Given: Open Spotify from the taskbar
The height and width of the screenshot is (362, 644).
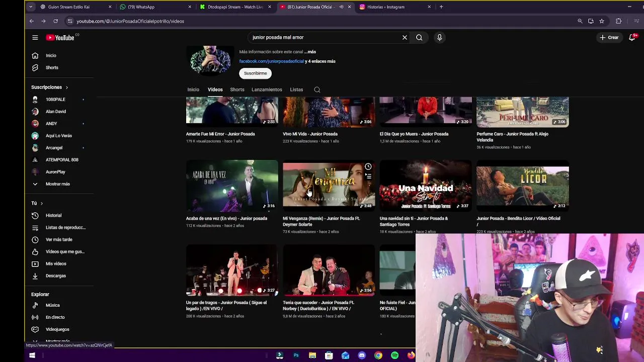Looking at the screenshot, I should (394, 355).
